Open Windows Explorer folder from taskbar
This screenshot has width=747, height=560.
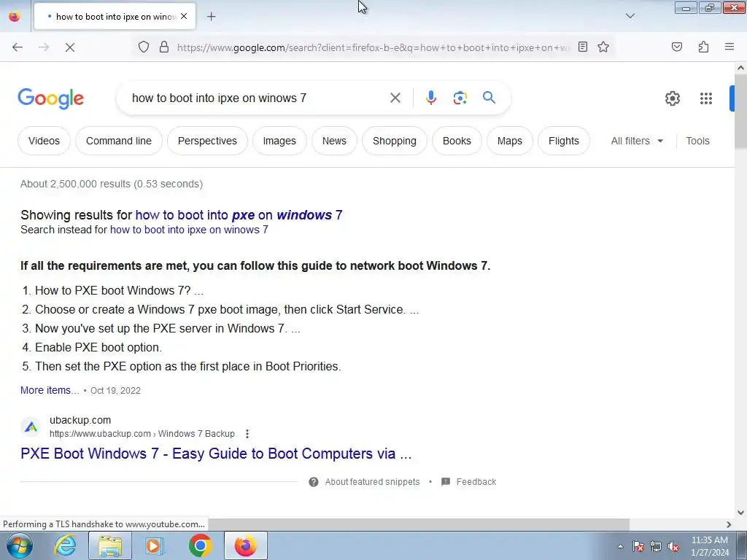110,545
